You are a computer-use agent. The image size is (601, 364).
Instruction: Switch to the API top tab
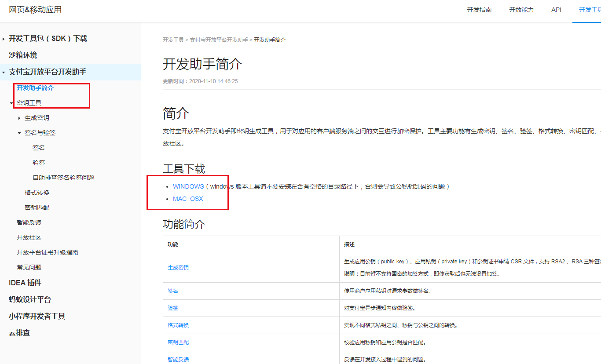[x=556, y=10]
